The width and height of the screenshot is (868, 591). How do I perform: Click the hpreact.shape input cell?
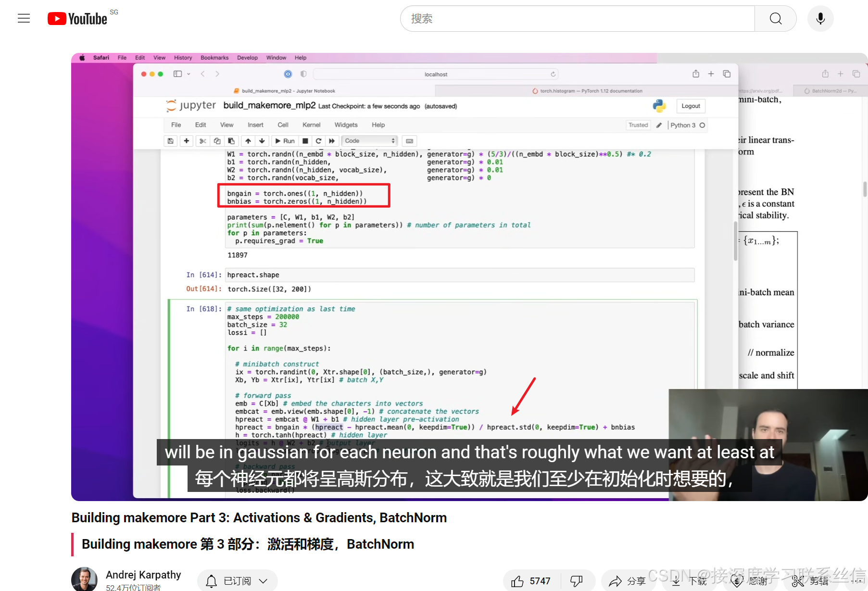[x=460, y=275]
